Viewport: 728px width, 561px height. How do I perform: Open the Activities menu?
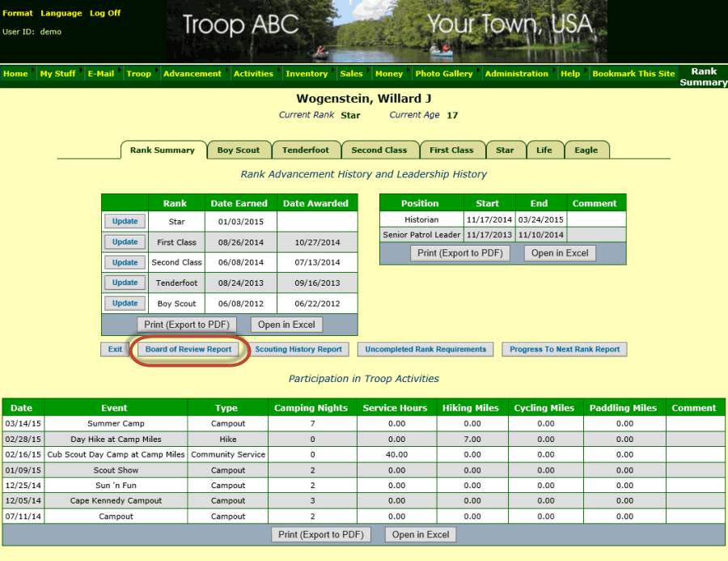[x=253, y=74]
